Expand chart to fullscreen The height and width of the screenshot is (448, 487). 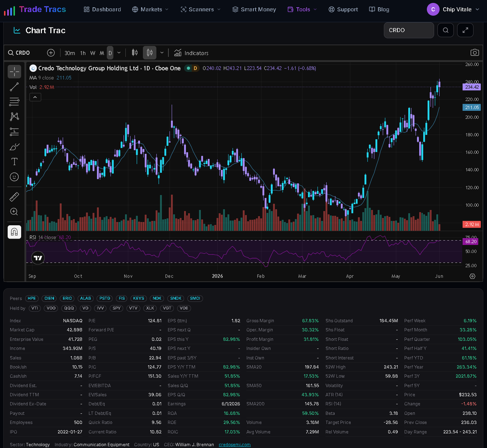tap(465, 30)
